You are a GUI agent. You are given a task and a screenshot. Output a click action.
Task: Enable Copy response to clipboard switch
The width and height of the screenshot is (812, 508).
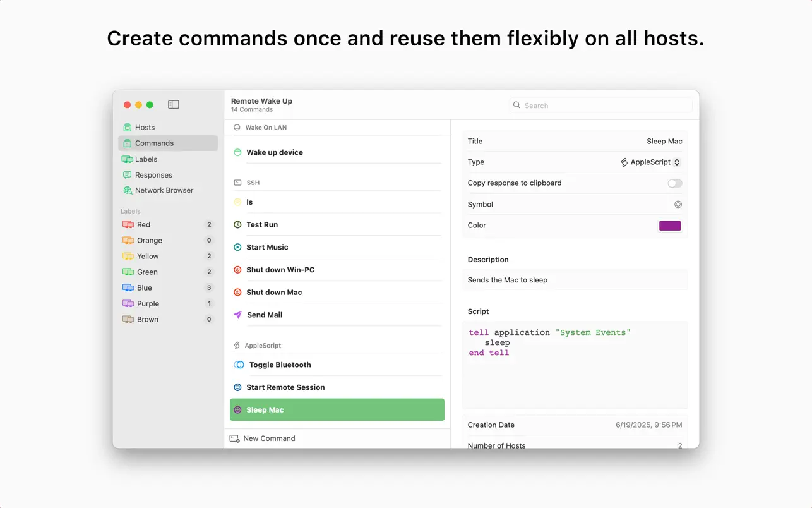point(675,183)
